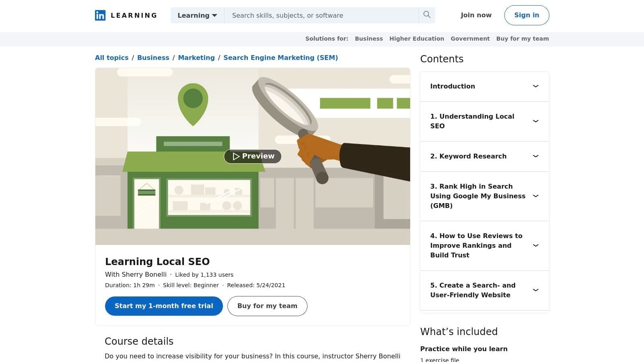
Task: Click the Marketing breadcrumb link
Action: pyautogui.click(x=196, y=58)
